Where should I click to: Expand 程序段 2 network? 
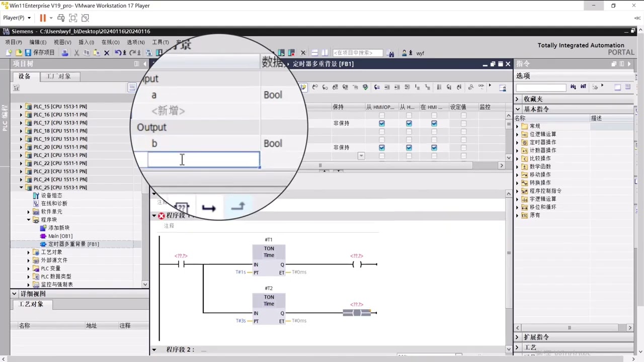(x=154, y=349)
